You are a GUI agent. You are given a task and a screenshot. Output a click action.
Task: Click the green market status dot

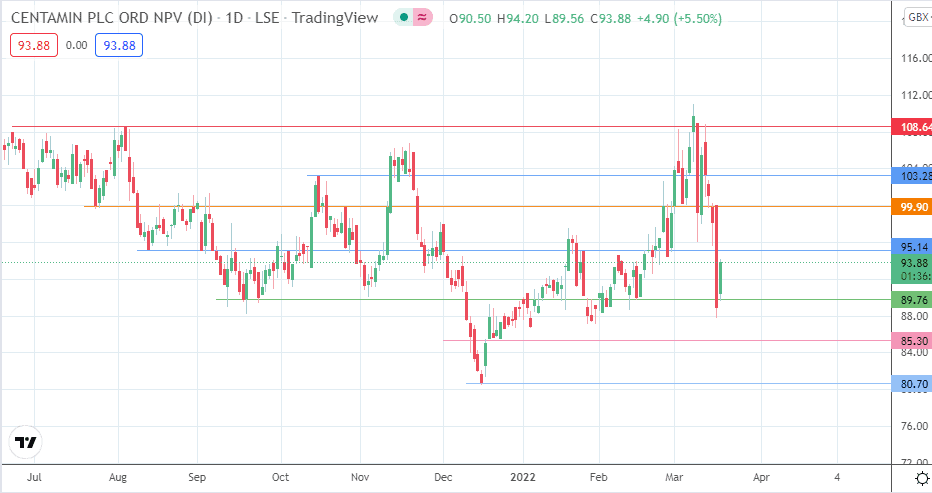point(404,18)
